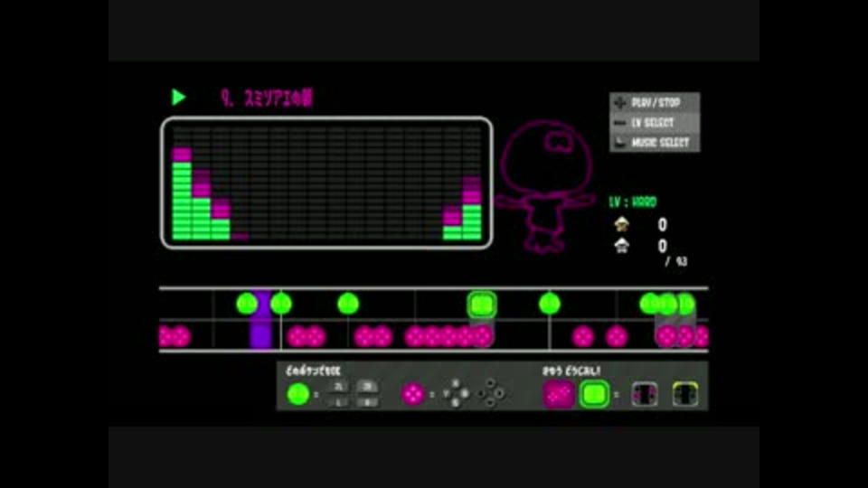Click the 0 count beside the gold squid
868x488 pixels.
[x=662, y=225]
